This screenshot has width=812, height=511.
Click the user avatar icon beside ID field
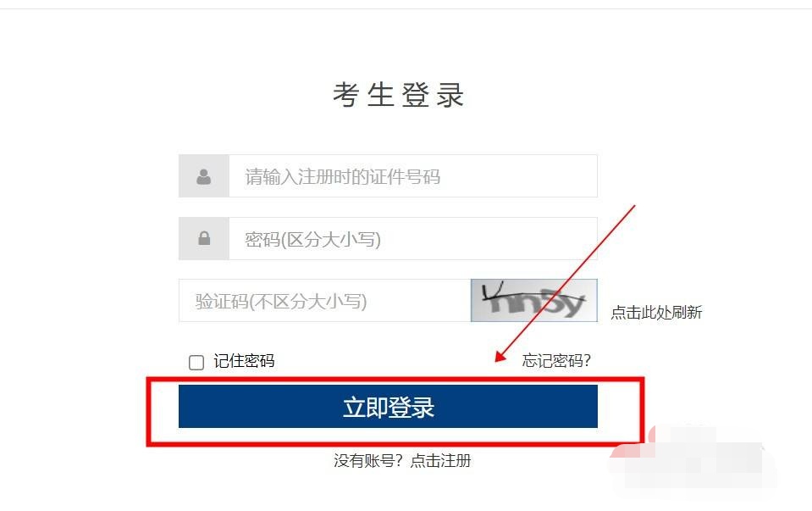click(x=203, y=177)
